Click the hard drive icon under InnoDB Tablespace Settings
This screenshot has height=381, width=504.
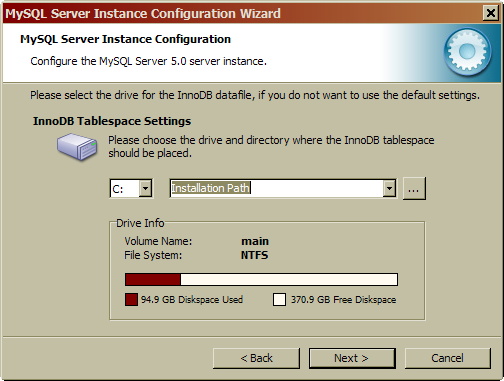(x=77, y=147)
